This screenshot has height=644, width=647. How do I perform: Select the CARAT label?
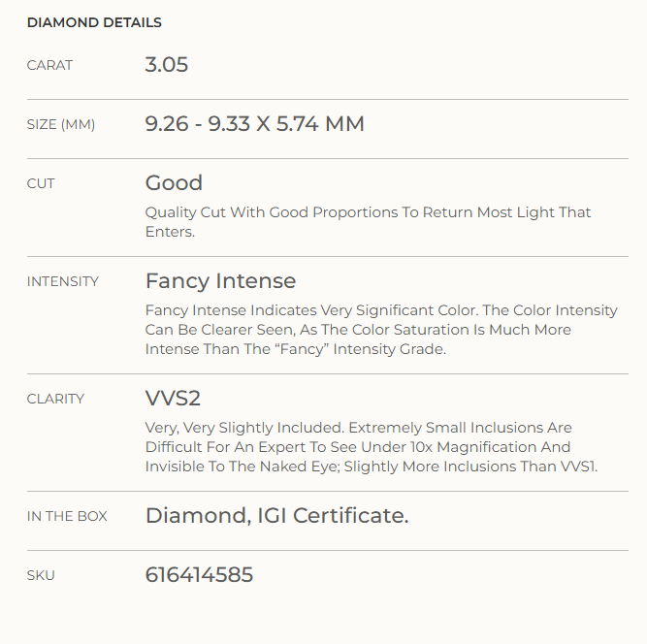click(49, 65)
